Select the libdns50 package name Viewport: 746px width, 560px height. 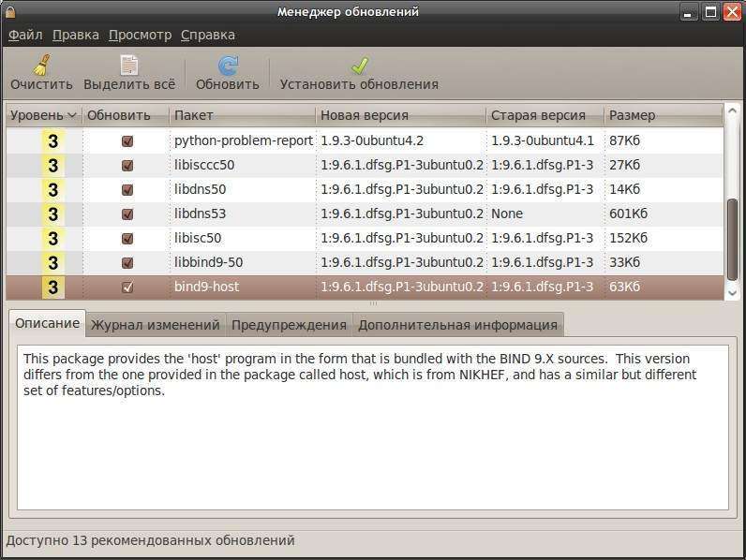(200, 189)
